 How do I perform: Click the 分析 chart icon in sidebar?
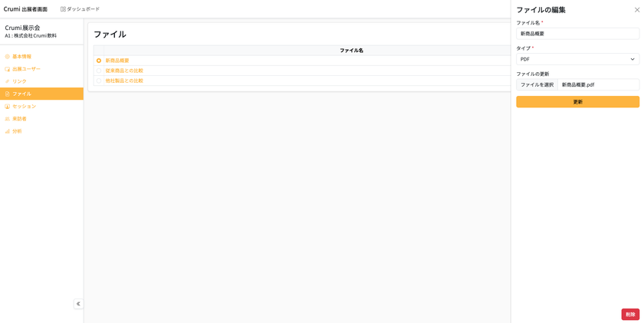pyautogui.click(x=7, y=131)
